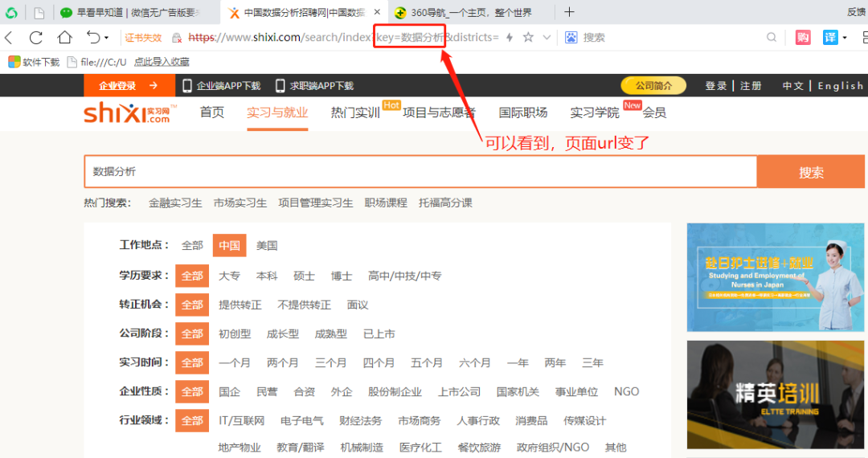
Task: Open the 会员 nav item
Action: tap(654, 112)
